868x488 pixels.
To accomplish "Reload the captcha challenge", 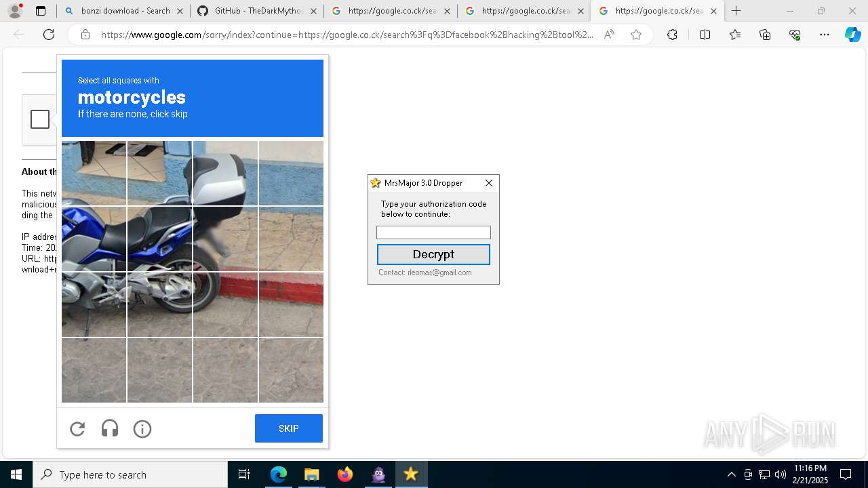I will [x=77, y=428].
